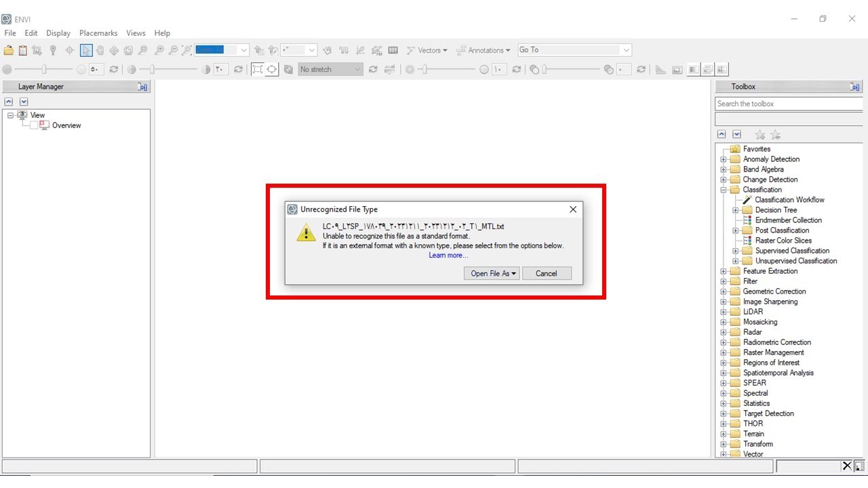Image resolution: width=868 pixels, height=488 pixels.
Task: Zoom to full extent icon
Action: coord(187,50)
